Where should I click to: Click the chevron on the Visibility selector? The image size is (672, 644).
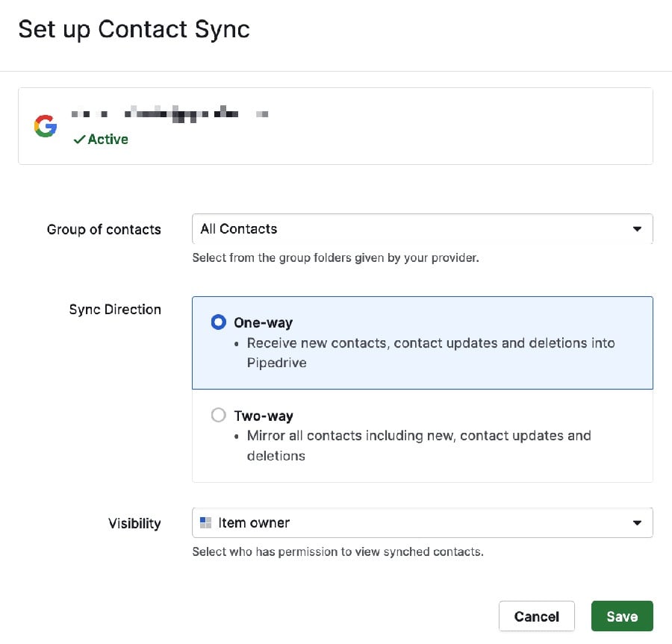point(637,522)
